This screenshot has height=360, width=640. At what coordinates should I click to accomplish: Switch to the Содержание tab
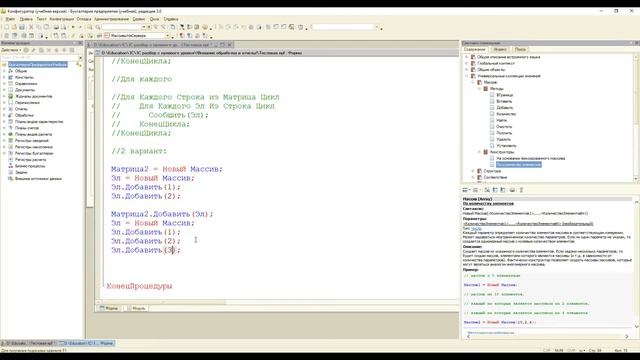tap(475, 49)
